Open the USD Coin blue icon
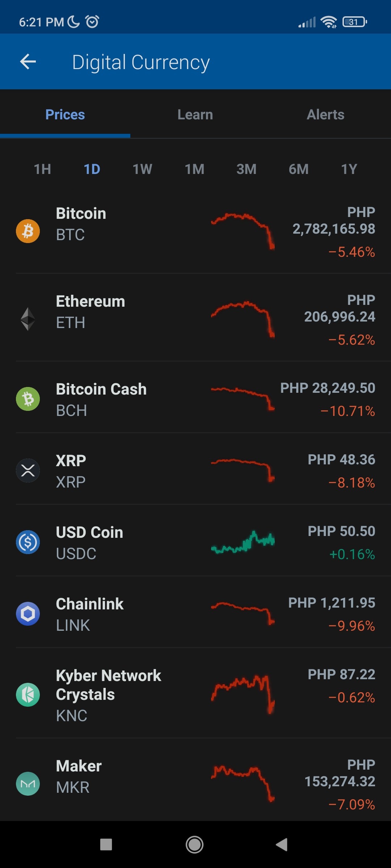The height and width of the screenshot is (868, 391). point(28,542)
